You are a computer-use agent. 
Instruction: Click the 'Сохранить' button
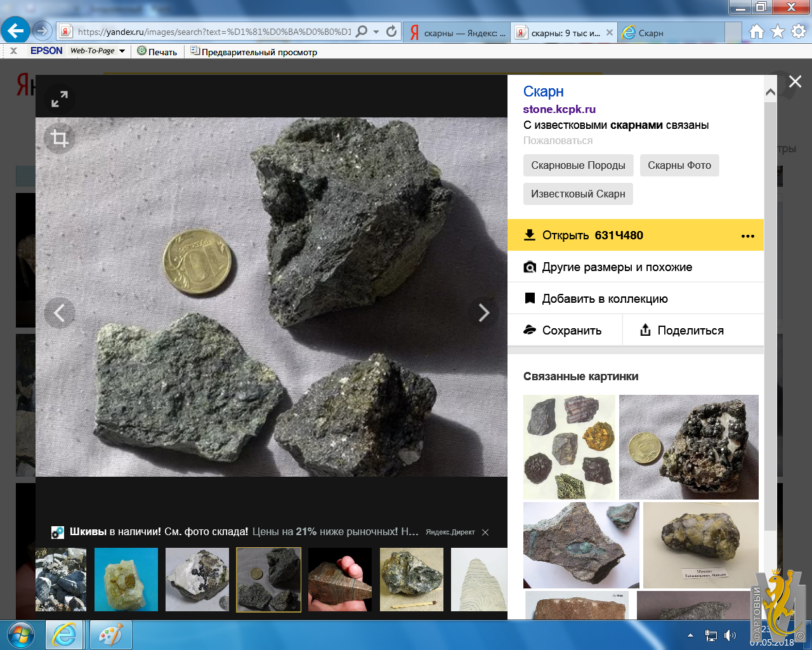[x=565, y=330]
